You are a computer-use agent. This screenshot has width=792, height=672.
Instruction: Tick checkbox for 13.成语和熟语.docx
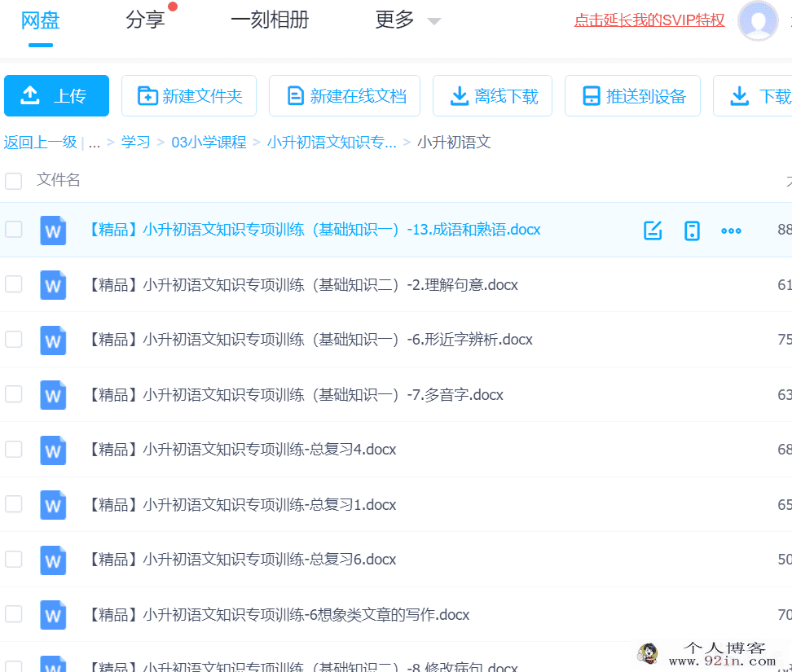pos(14,229)
